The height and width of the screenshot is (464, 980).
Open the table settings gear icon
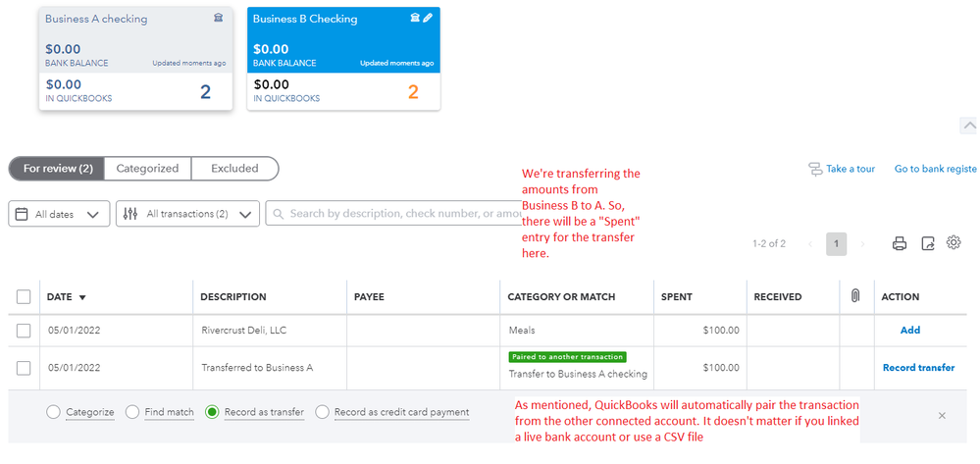954,243
